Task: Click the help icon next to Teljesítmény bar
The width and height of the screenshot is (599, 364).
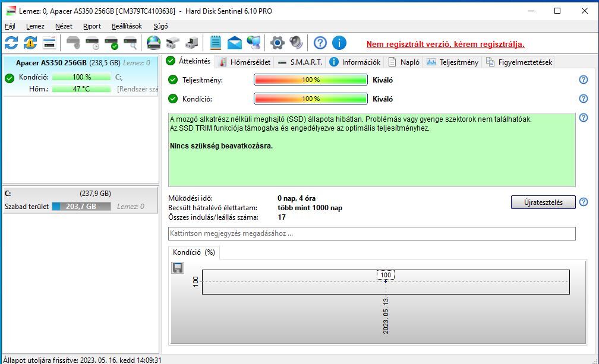Action: [584, 80]
